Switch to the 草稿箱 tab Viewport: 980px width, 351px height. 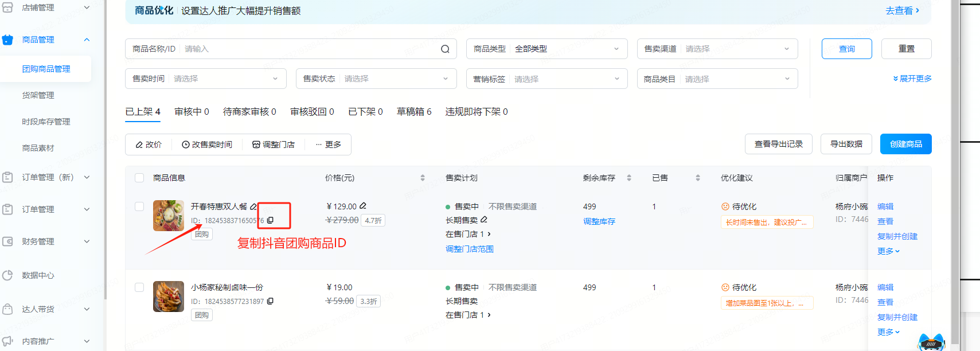[x=413, y=112]
